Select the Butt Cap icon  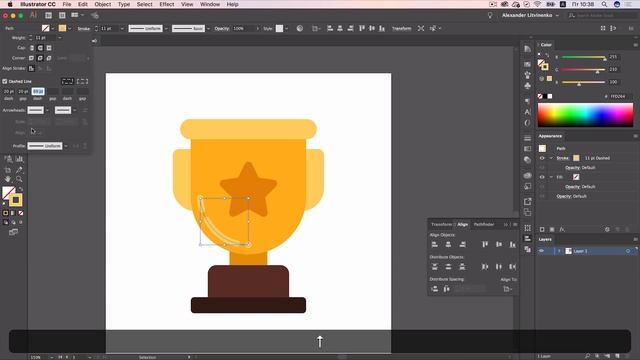pos(32,48)
